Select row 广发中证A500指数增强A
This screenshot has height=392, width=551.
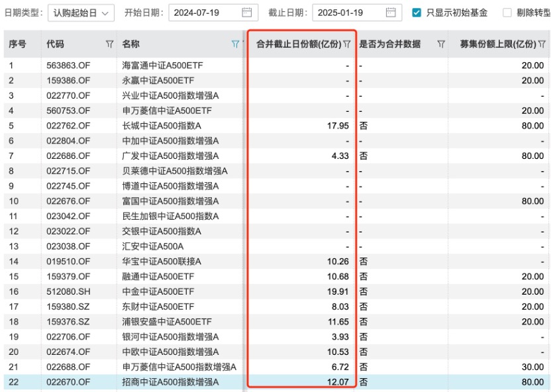click(277, 156)
